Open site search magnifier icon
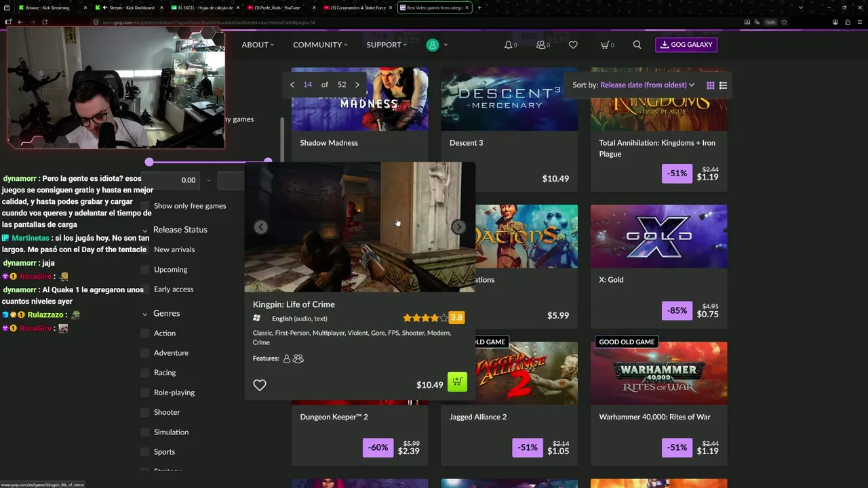Image resolution: width=868 pixels, height=488 pixels. point(637,45)
